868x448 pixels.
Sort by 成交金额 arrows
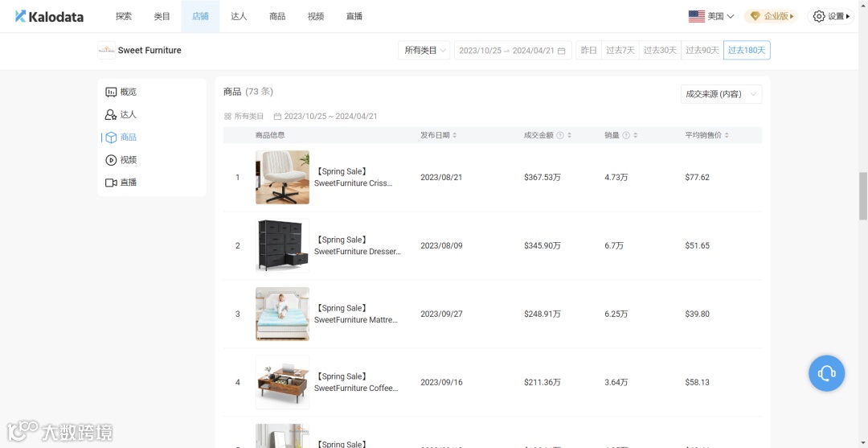coord(569,135)
